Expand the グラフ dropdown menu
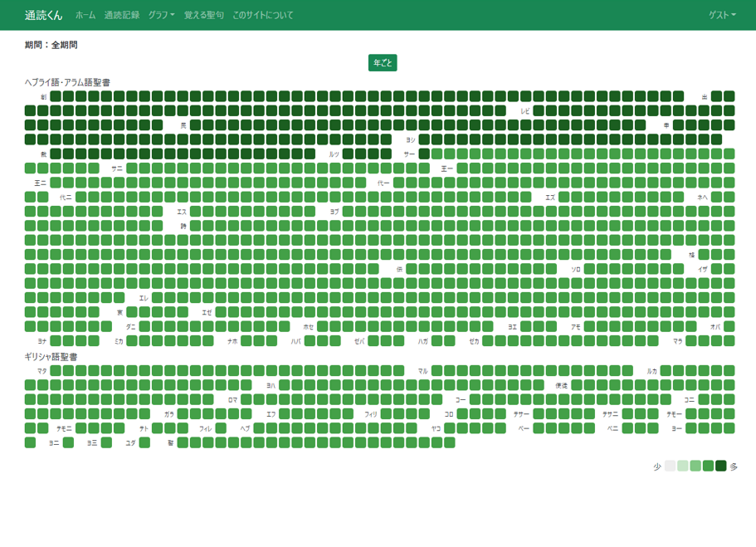 161,15
